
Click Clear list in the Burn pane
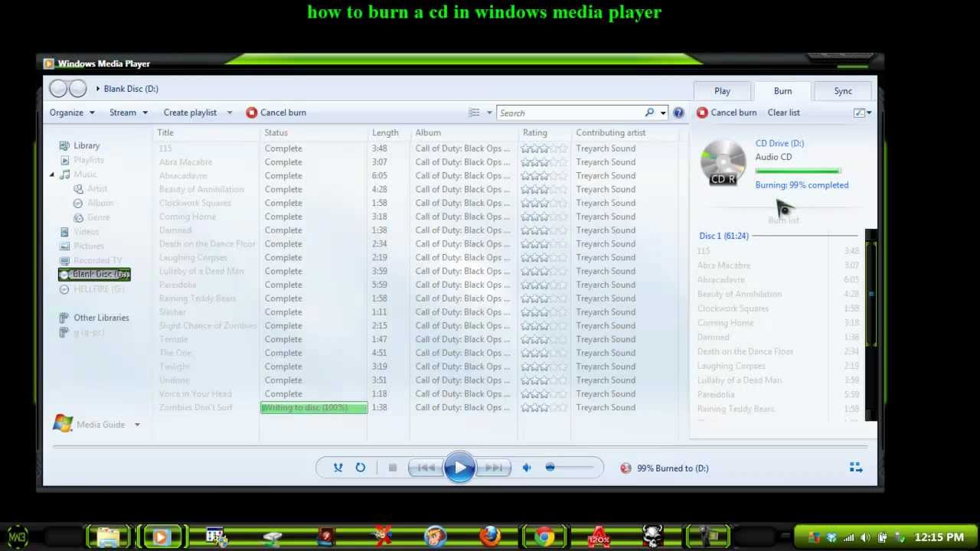(784, 112)
